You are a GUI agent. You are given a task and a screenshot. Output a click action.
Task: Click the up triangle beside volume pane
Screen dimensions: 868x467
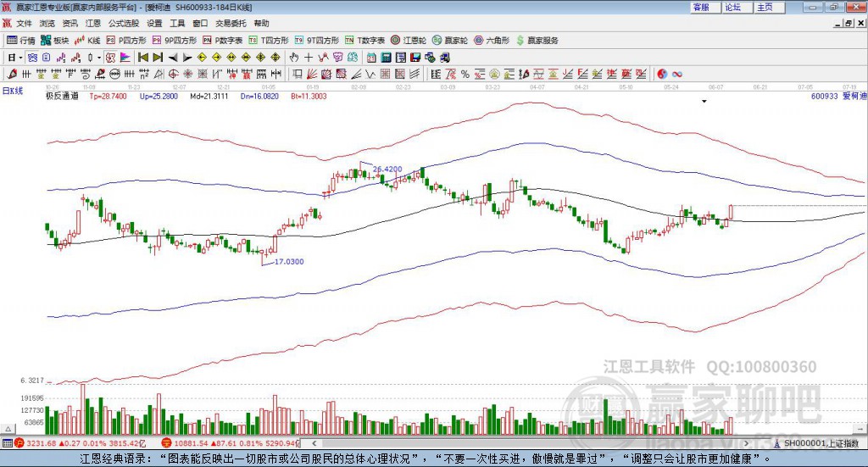tap(8, 429)
